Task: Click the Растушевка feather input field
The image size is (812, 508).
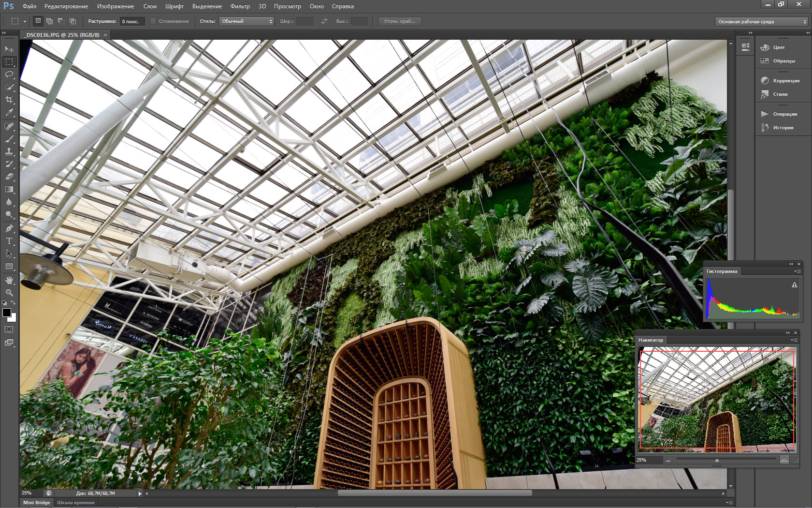Action: tap(132, 21)
